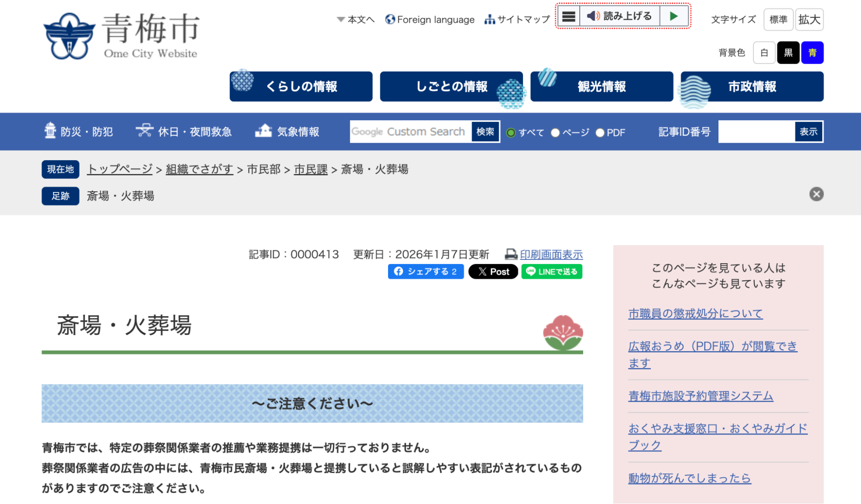Open the hamburger navigation menu
Viewport: 861px width, 504px height.
point(569,16)
